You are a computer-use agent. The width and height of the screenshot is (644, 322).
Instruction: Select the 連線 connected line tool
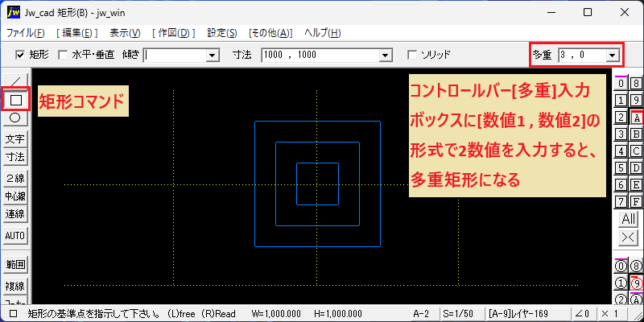pyautogui.click(x=15, y=214)
